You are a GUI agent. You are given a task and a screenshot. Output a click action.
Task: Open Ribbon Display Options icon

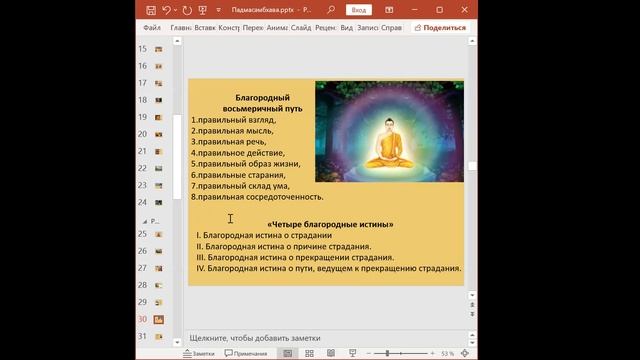click(389, 10)
